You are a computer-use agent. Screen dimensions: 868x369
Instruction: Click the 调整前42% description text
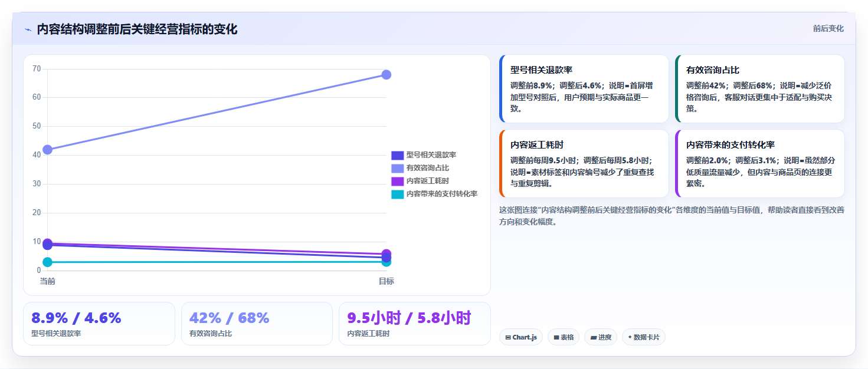(759, 97)
